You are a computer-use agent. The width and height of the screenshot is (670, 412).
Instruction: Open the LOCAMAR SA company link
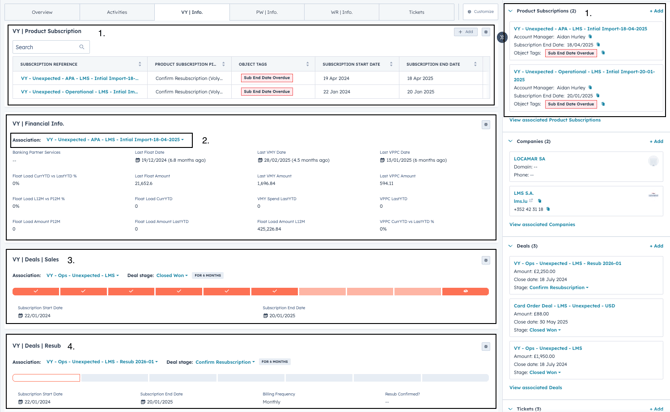pos(529,159)
